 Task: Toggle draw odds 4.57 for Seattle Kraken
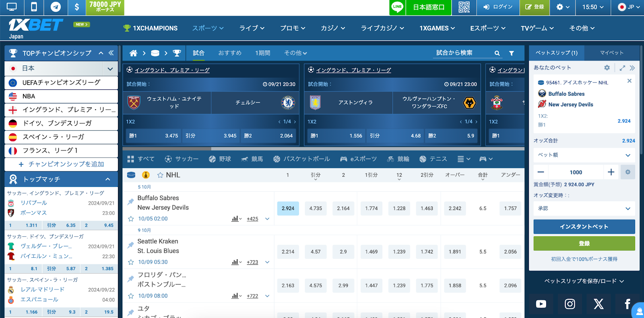(x=316, y=252)
